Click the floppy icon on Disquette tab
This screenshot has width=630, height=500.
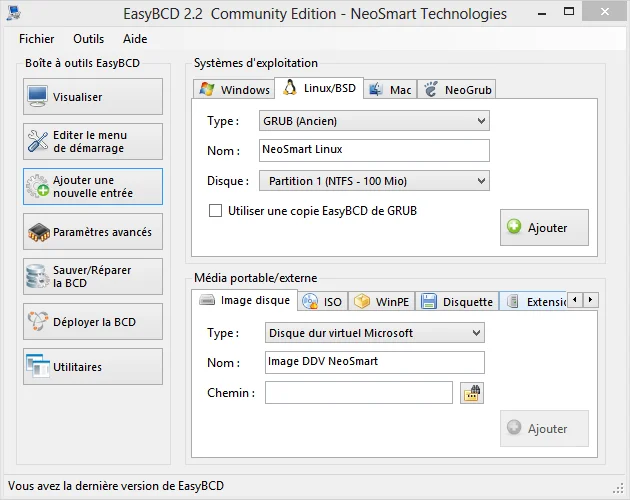pyautogui.click(x=429, y=301)
